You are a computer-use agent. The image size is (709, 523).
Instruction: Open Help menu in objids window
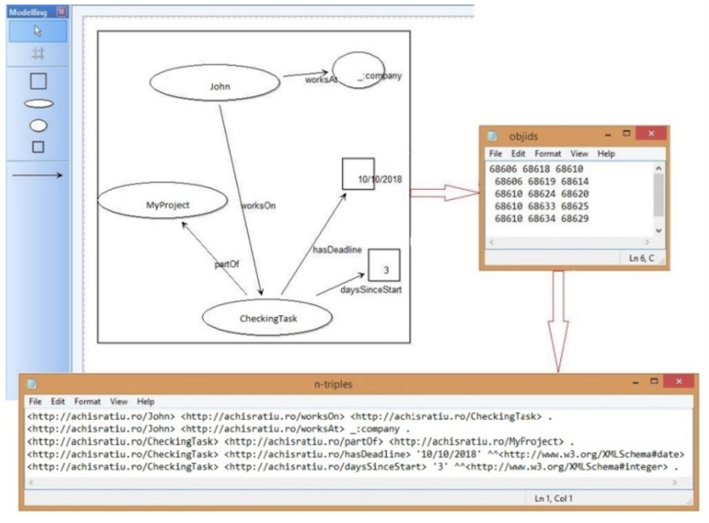606,154
